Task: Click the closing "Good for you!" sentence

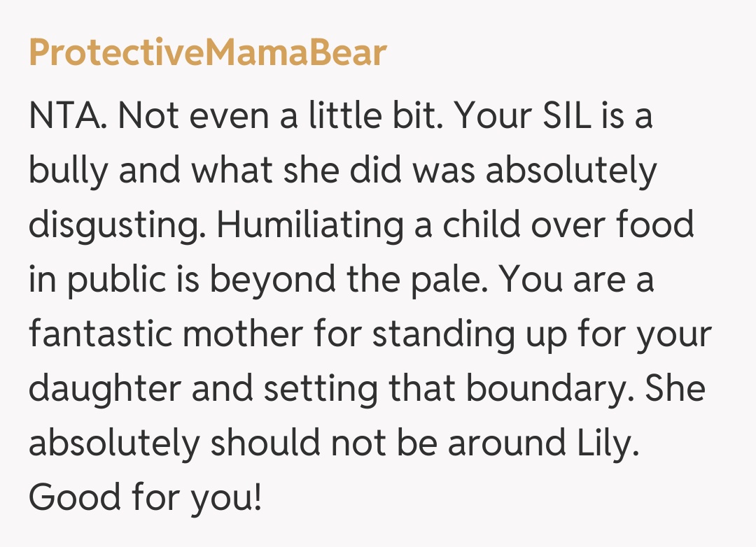Action: coord(144,498)
